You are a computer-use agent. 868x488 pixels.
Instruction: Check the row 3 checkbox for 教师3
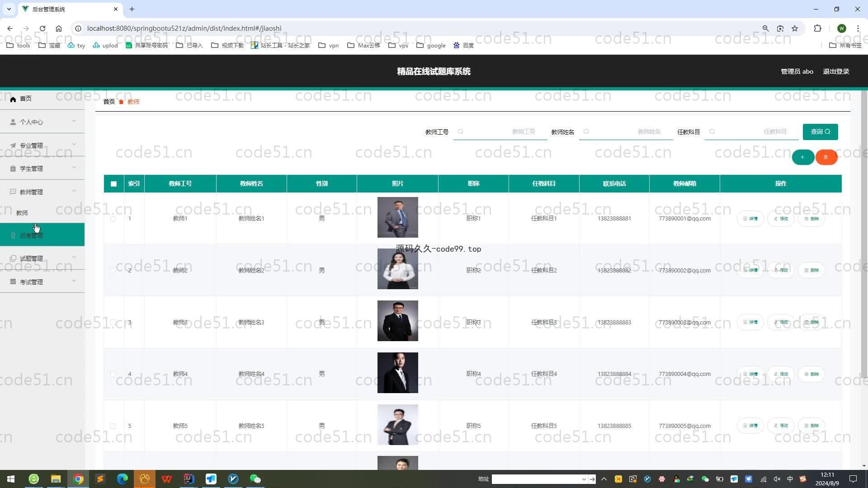click(x=113, y=322)
